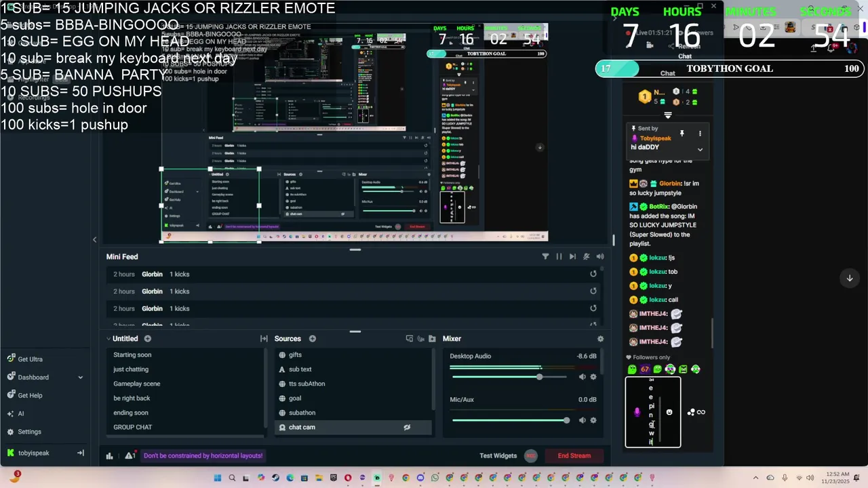868x488 pixels.
Task: Open Get Help in the sidebar
Action: pyautogui.click(x=25, y=396)
